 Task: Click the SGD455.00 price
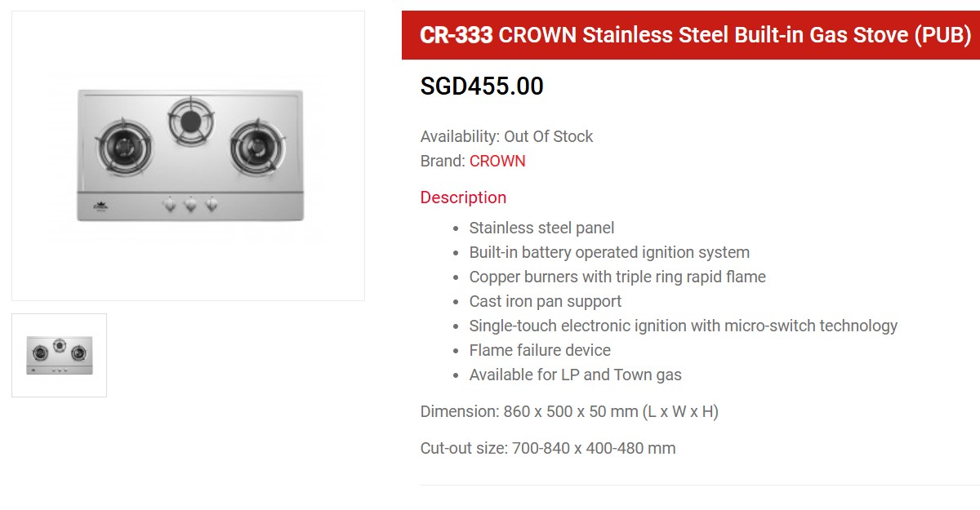point(482,86)
